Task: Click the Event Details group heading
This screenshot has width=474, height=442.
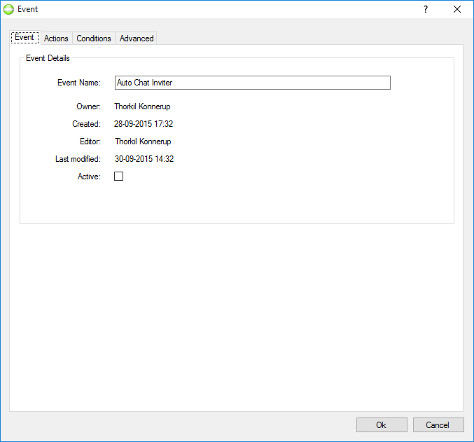Action: coord(48,58)
